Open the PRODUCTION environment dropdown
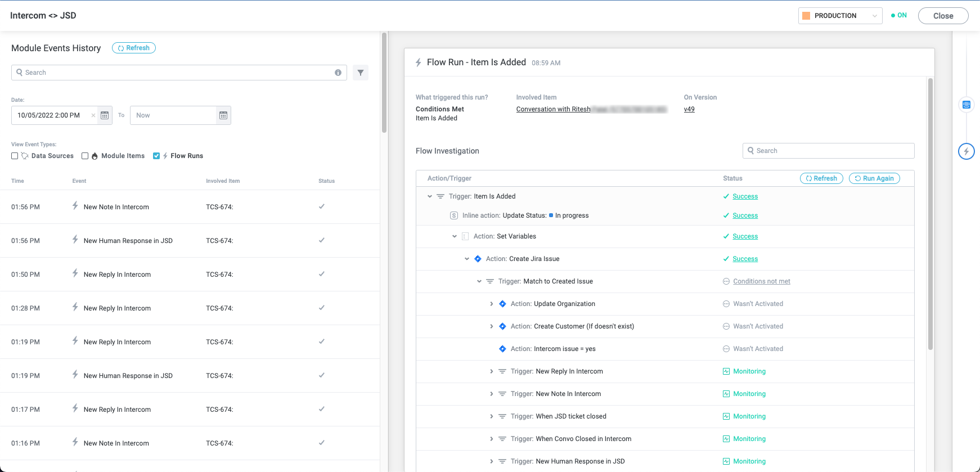 pyautogui.click(x=840, y=16)
